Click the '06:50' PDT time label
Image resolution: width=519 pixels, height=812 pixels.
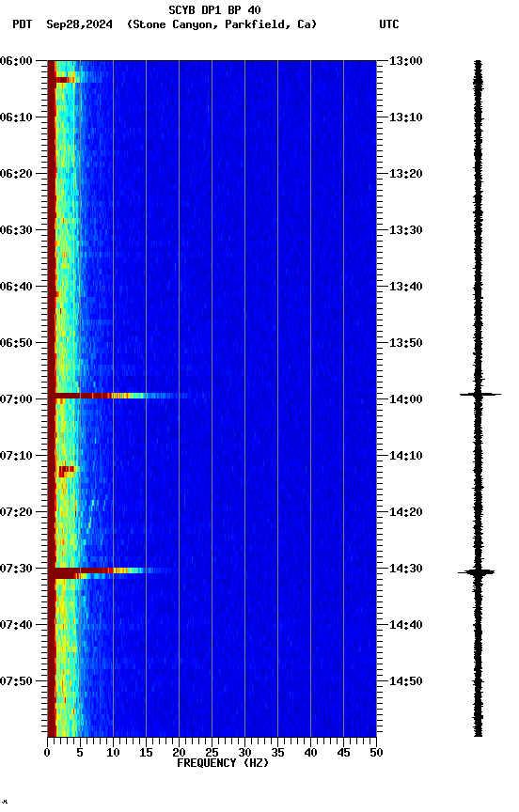(16, 343)
